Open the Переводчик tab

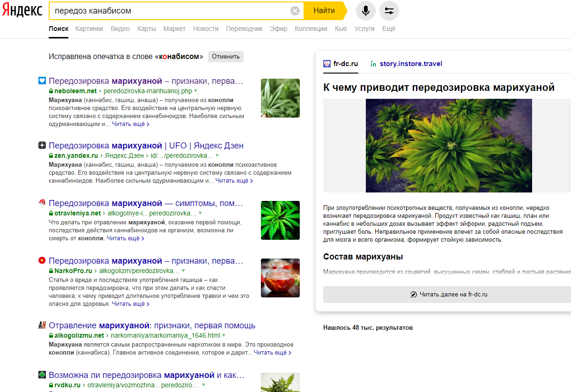pyautogui.click(x=244, y=29)
